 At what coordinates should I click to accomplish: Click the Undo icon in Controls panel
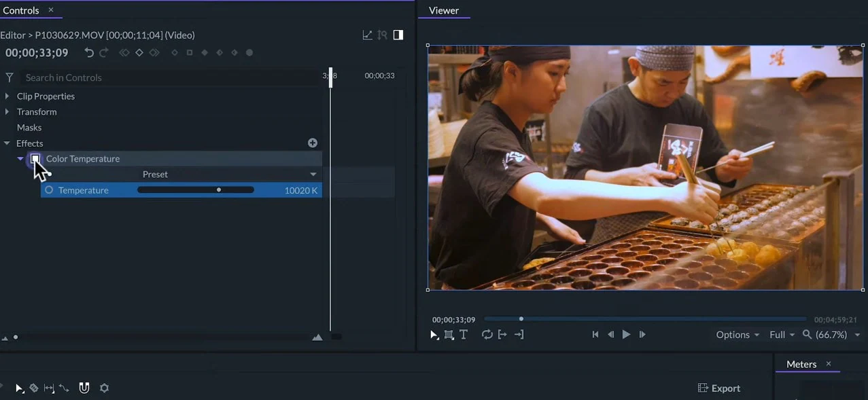point(89,52)
